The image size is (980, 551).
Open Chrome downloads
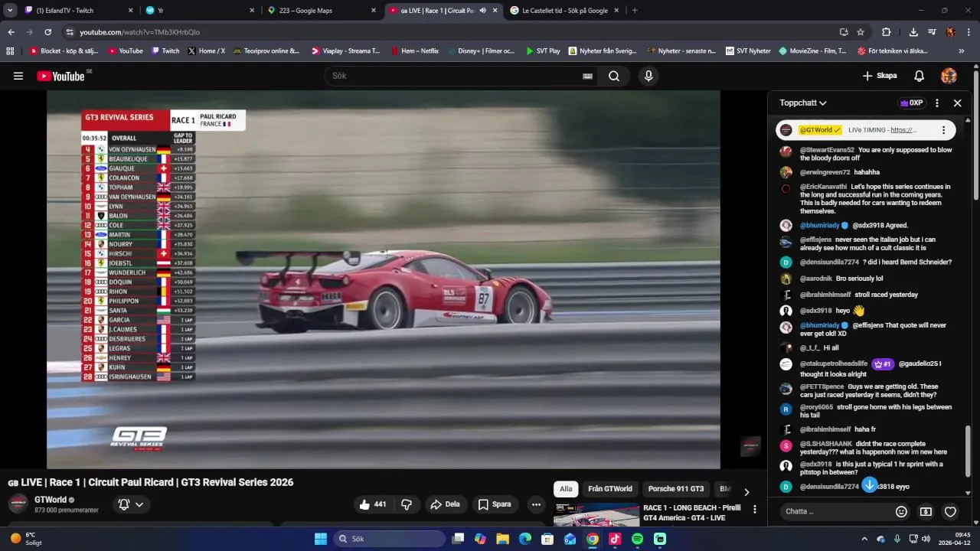(x=913, y=32)
